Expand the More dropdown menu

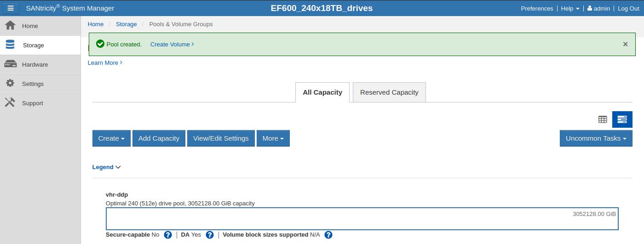273,138
